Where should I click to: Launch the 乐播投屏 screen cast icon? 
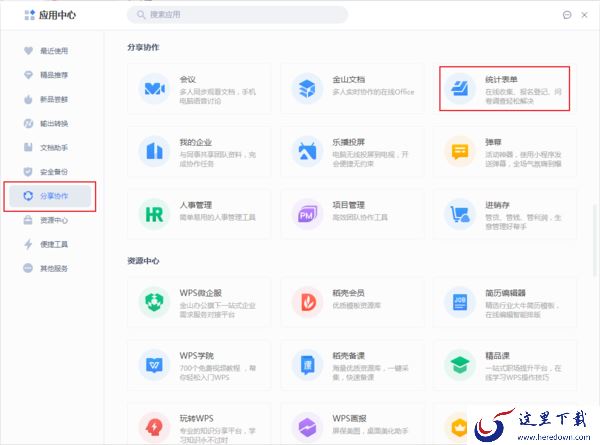point(307,152)
